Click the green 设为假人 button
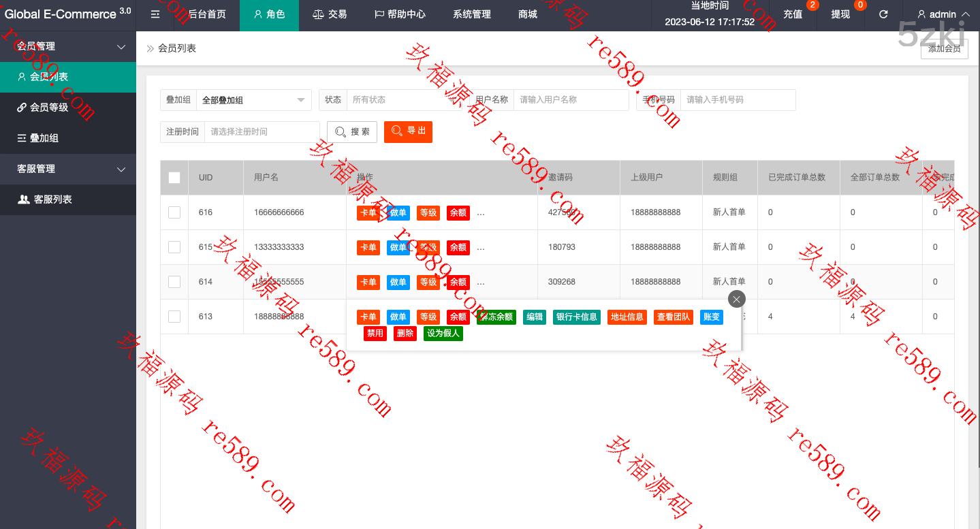This screenshot has height=529, width=980. click(x=443, y=334)
